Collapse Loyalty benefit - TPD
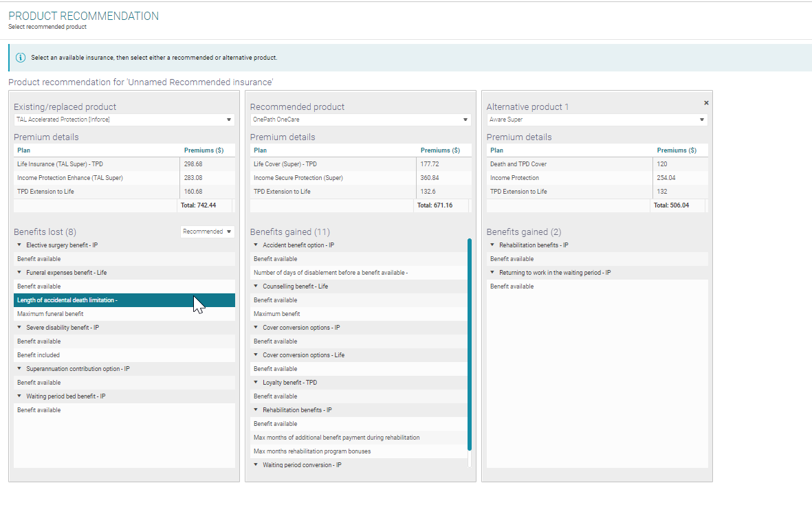 coord(256,382)
